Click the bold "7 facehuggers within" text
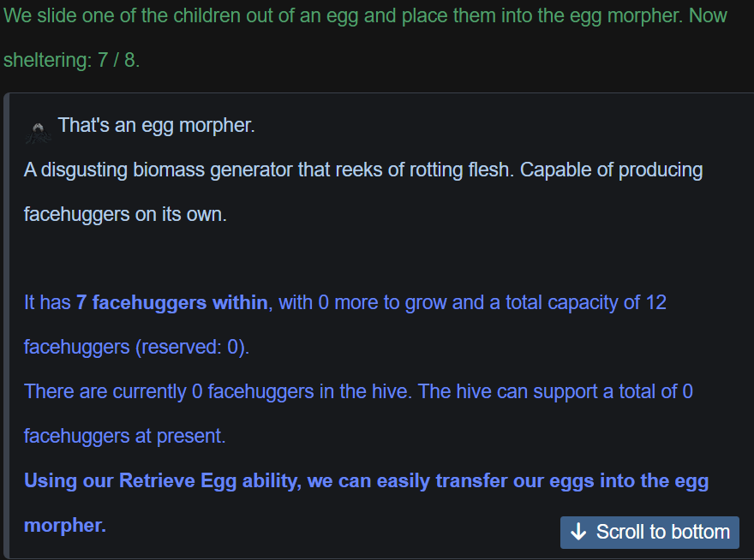Viewport: 754px width, 560px height. tap(171, 302)
